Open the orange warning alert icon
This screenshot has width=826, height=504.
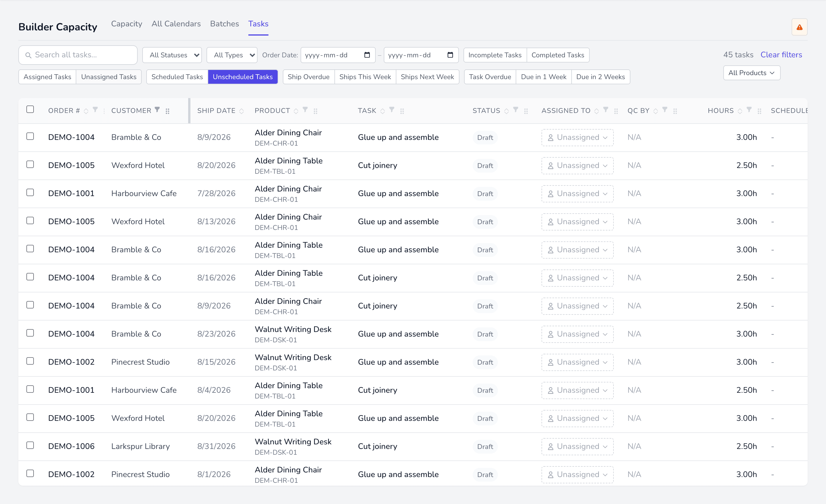click(x=799, y=27)
